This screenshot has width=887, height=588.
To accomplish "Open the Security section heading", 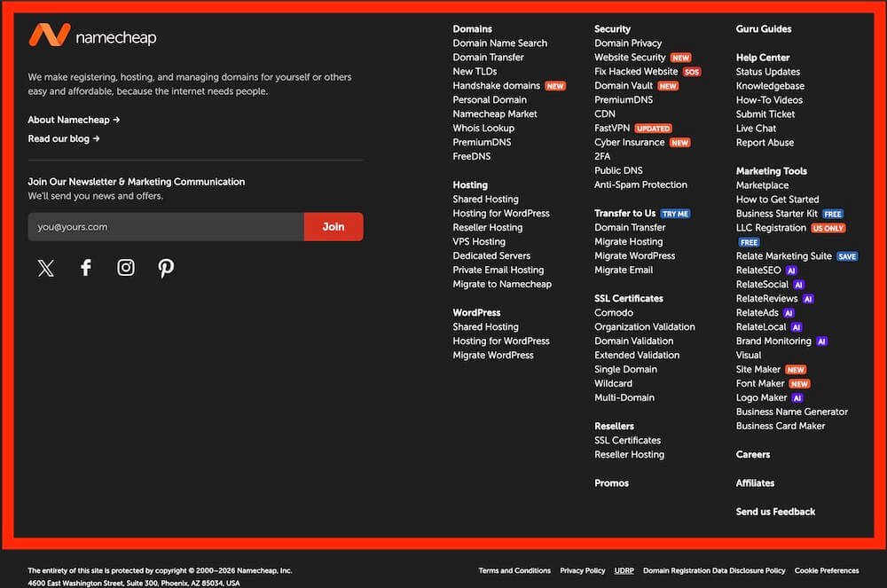I will (x=612, y=29).
